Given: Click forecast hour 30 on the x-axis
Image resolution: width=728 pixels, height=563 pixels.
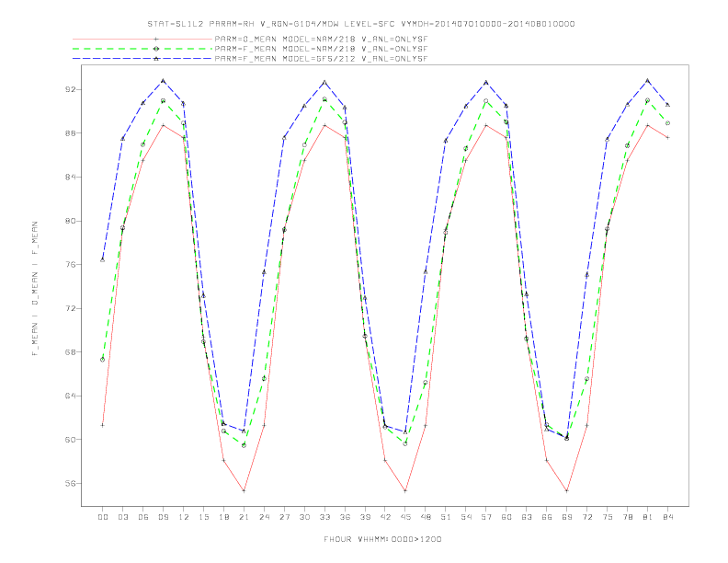Looking at the screenshot, I should click(x=304, y=517).
